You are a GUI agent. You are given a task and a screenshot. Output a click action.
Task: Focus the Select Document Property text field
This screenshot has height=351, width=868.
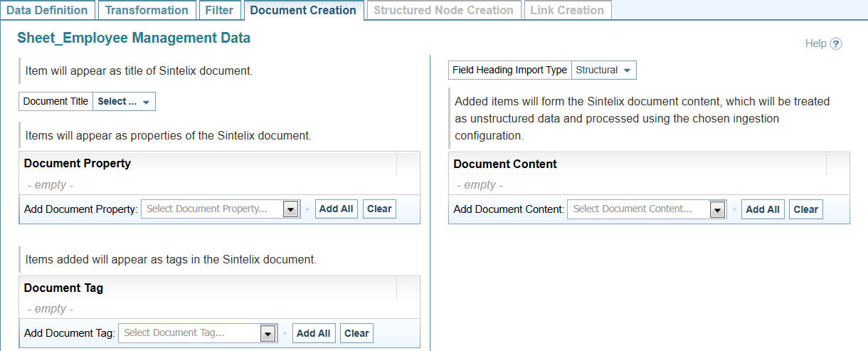[211, 209]
